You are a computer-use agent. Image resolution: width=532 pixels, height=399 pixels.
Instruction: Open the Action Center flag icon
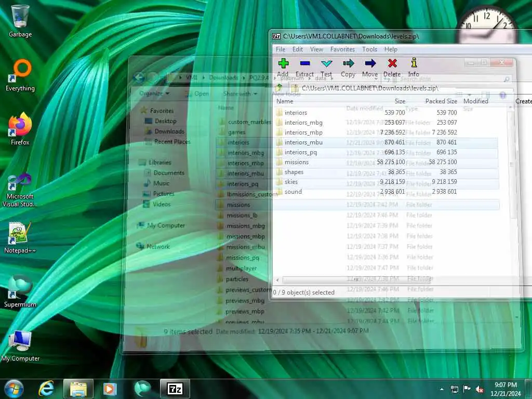(x=467, y=389)
